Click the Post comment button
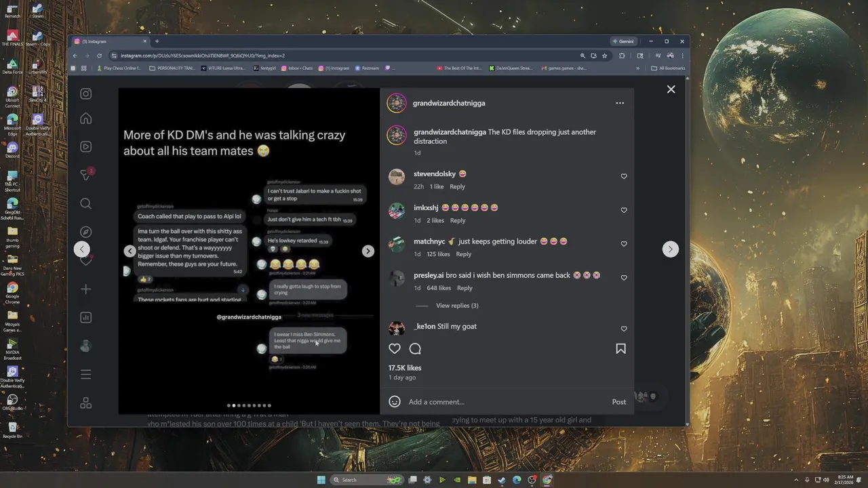 pyautogui.click(x=619, y=402)
